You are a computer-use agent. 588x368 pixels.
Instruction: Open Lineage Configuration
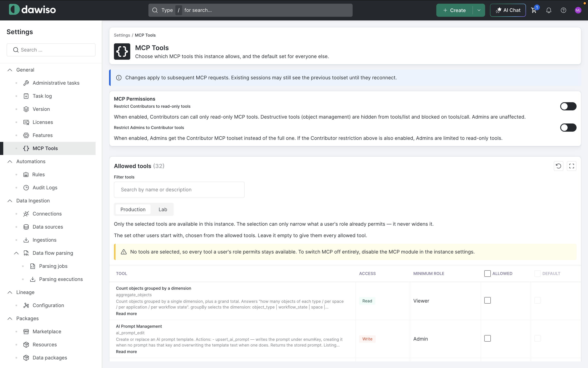click(x=48, y=305)
